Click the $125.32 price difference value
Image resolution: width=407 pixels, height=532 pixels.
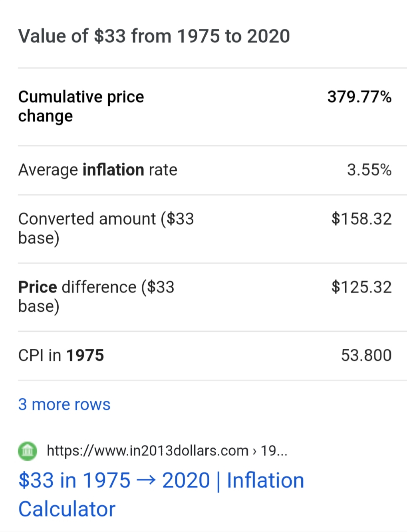(361, 287)
